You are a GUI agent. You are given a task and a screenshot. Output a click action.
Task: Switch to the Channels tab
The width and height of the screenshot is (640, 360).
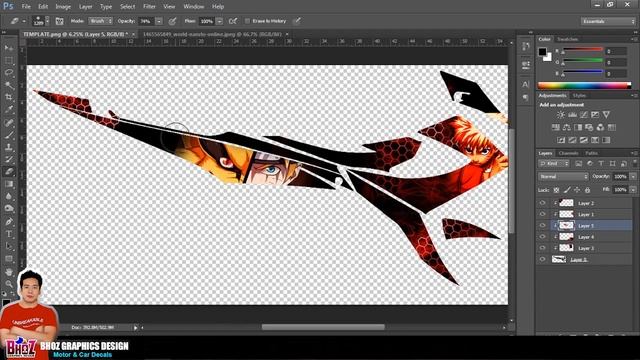pos(569,153)
